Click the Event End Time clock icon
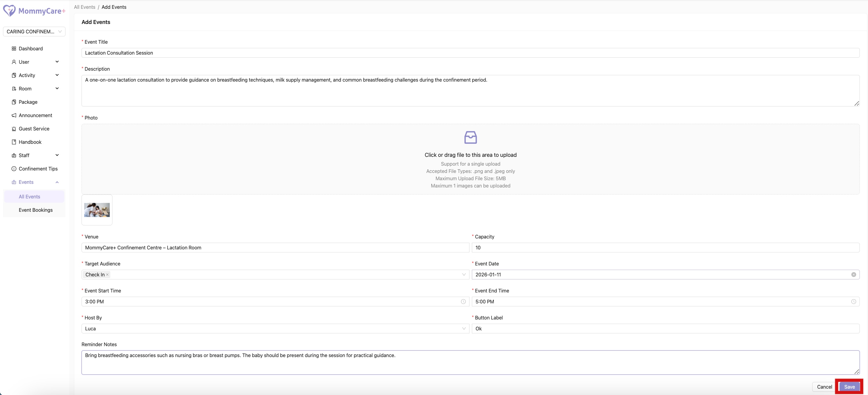The width and height of the screenshot is (868, 395). 853,302
